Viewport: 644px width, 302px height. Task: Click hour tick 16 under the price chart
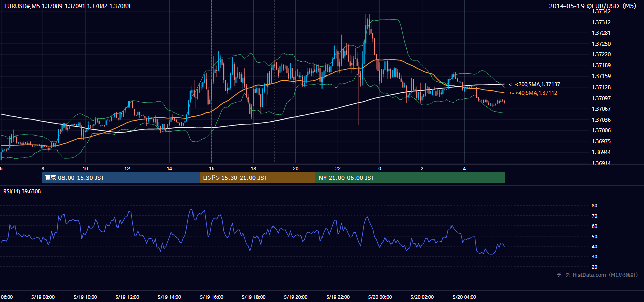tap(212, 168)
